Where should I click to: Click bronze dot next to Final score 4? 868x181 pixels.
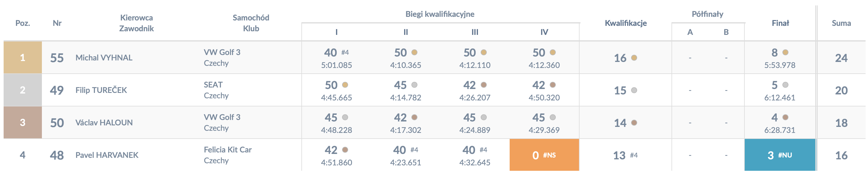pos(785,118)
